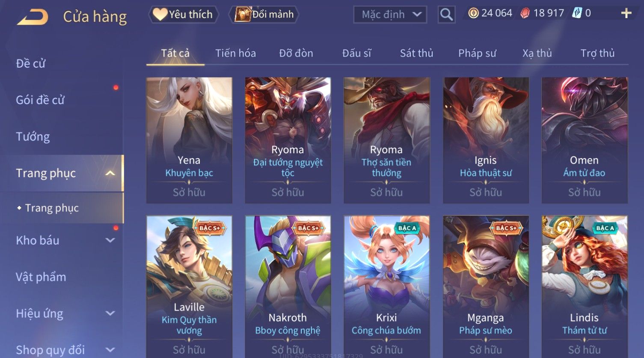Switch to the Sát thủ tab

[416, 53]
